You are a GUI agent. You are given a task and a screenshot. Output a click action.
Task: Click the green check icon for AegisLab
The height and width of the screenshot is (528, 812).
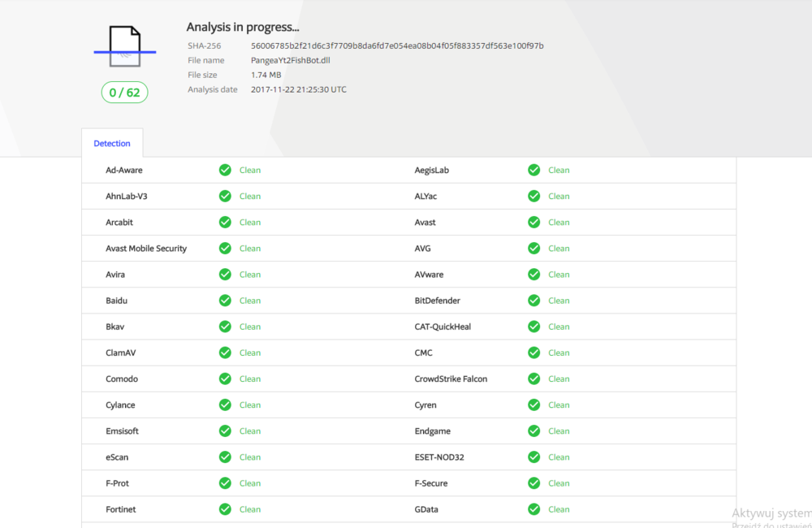(534, 170)
